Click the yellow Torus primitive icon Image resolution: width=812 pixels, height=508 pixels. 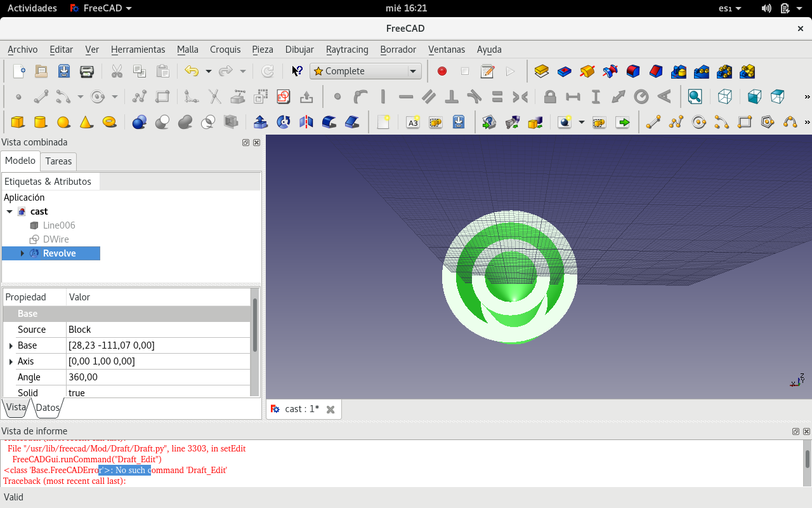(109, 122)
